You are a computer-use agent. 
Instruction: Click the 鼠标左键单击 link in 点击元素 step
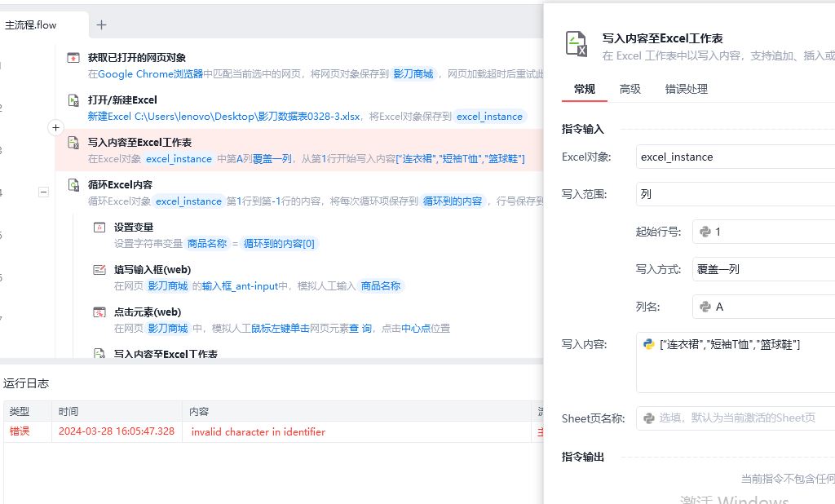(x=281, y=329)
